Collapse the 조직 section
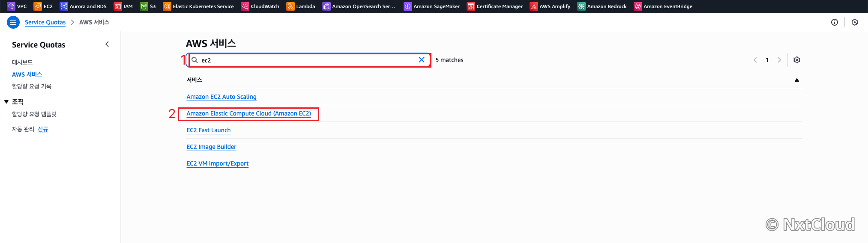Viewport: 868px width, 243px height. [6, 102]
